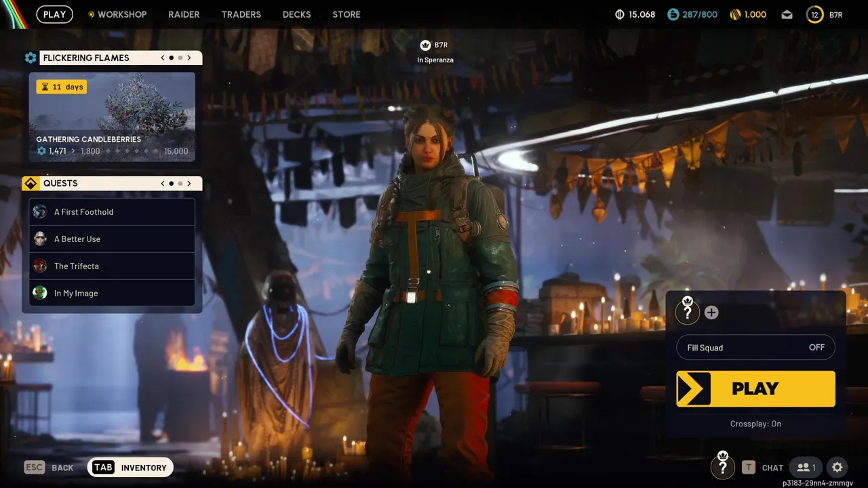Open quest In My Image
Image resolution: width=868 pixels, height=488 pixels.
click(112, 293)
